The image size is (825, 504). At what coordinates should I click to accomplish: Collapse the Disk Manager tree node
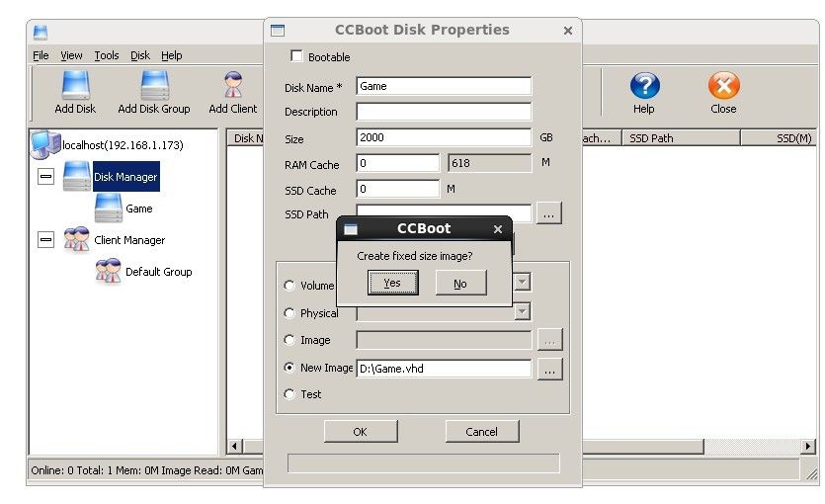click(45, 176)
